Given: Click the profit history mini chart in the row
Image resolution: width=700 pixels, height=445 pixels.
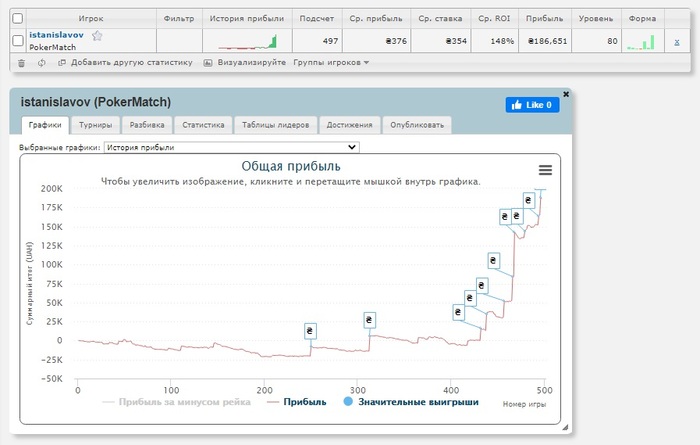Looking at the screenshot, I should click(x=247, y=42).
